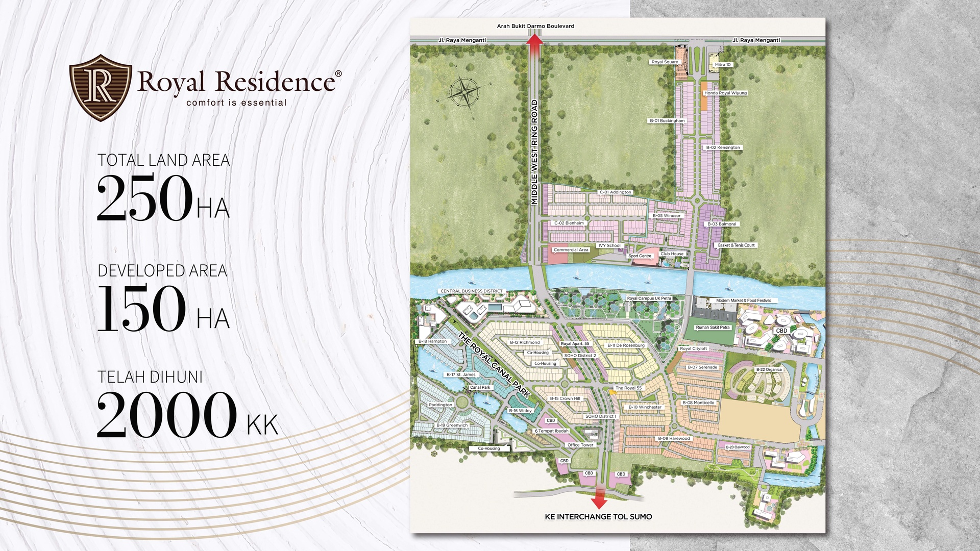
Task: Select the 'B-19 Greenwich' cluster label
Action: tap(452, 425)
